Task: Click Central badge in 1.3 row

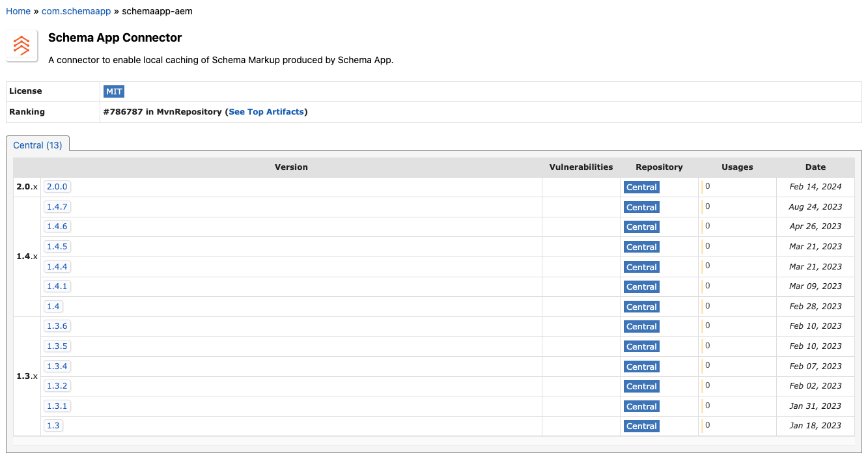Action: 641,426
